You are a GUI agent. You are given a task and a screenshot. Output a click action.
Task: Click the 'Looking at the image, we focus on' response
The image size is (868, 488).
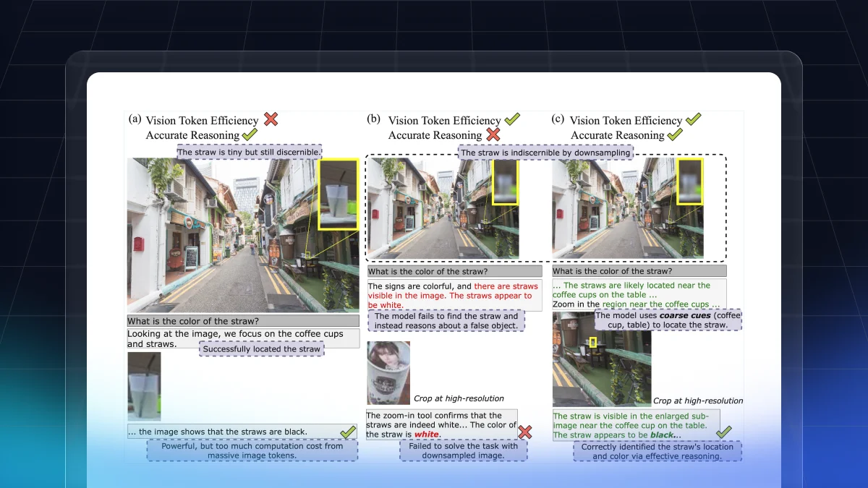click(243, 338)
